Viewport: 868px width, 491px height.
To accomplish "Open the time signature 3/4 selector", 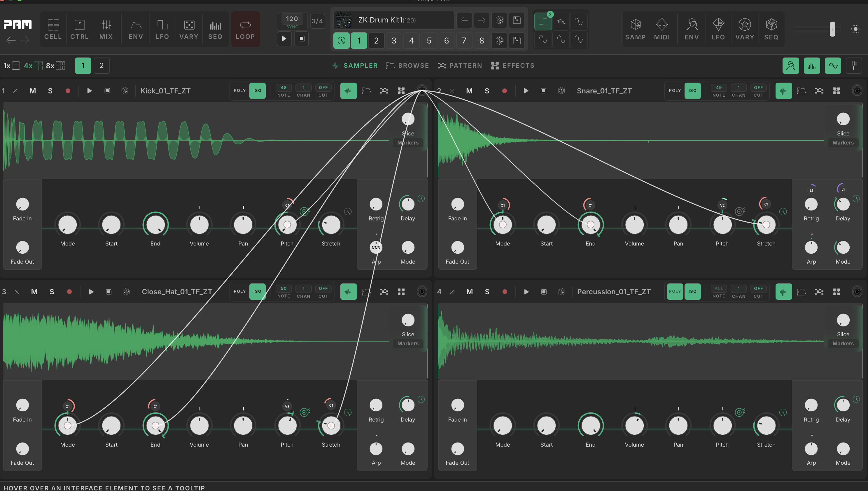I will 317,21.
